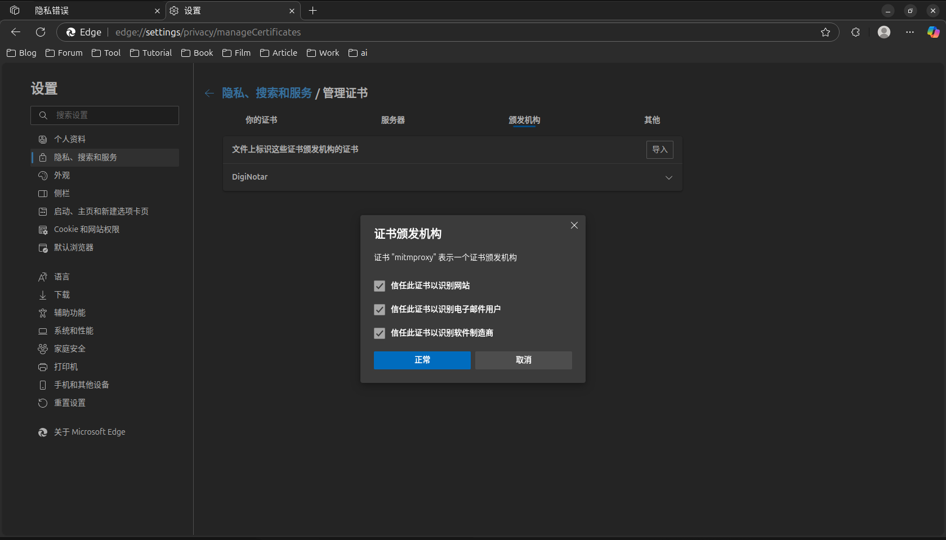Screen dimensions: 946x540
Task: Open new tab with plus icon
Action: [x=313, y=11]
